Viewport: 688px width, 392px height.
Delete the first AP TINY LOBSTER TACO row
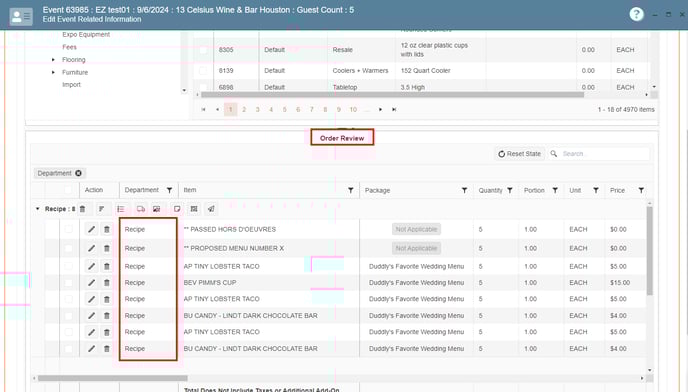[x=107, y=266]
